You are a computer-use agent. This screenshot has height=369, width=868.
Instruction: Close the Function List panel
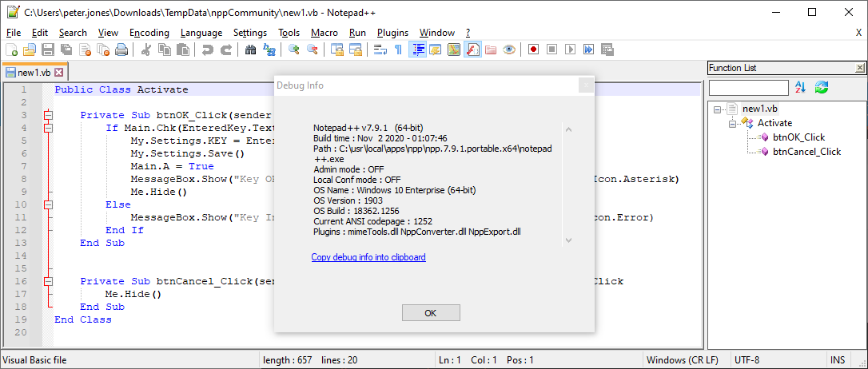pyautogui.click(x=860, y=68)
